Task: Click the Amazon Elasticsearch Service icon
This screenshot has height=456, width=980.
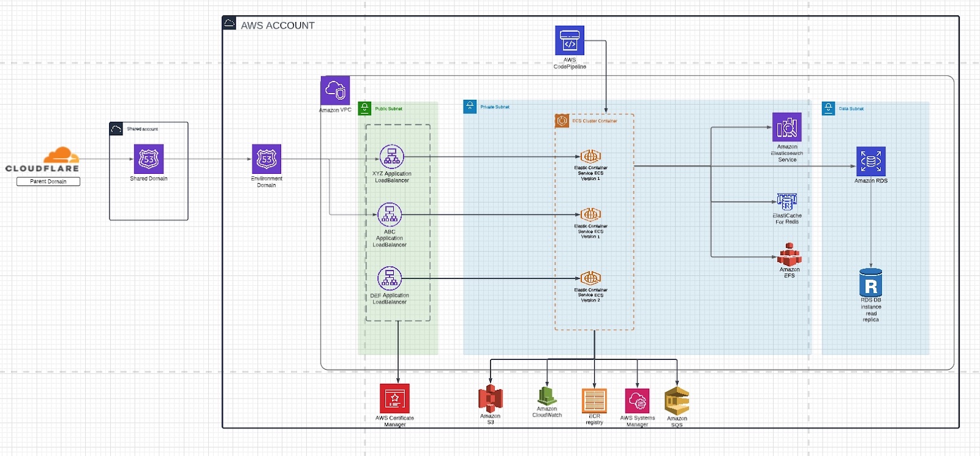Action: click(x=787, y=127)
